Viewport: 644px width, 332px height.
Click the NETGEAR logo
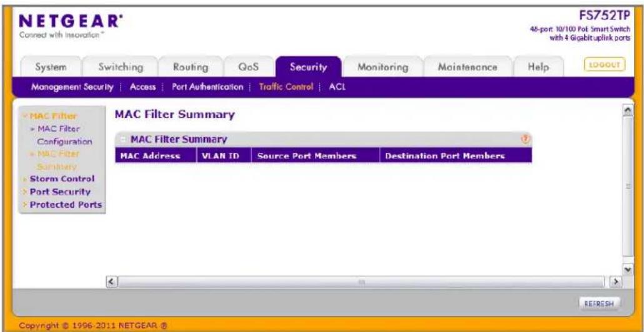point(71,21)
